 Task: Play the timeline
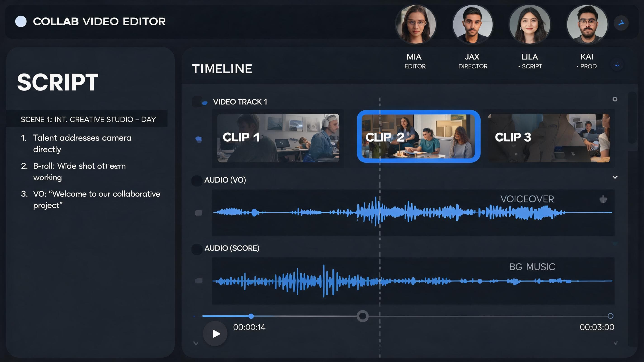(215, 333)
